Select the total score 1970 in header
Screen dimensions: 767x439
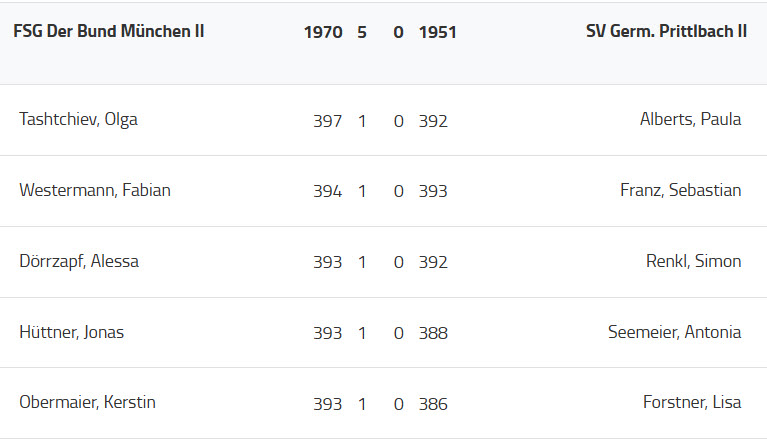[323, 32]
